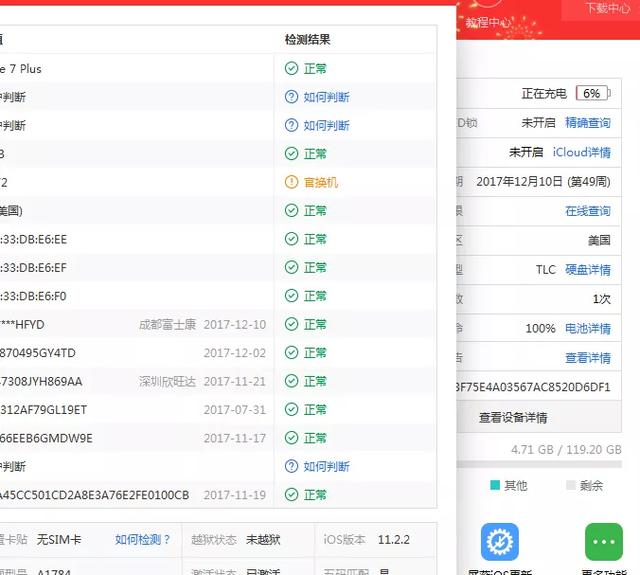This screenshot has width=640, height=575.
Task: Click the 查看设备详情 button
Action: coord(526,418)
